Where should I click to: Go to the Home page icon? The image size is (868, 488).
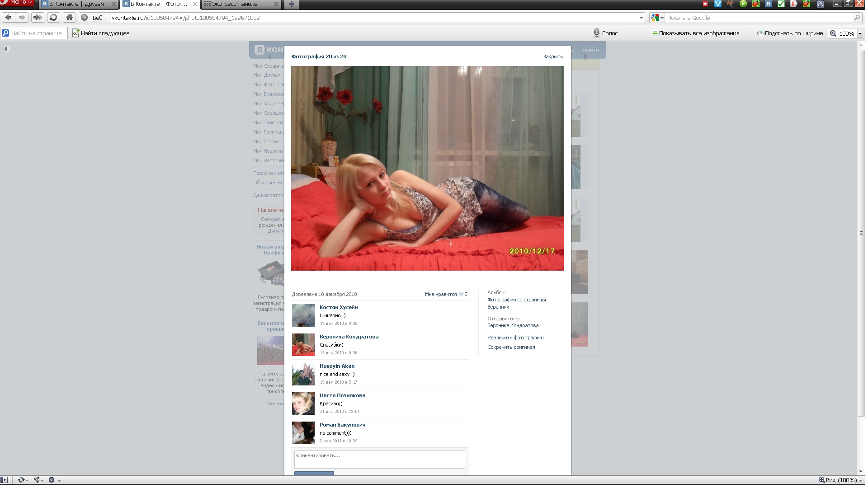[x=69, y=18]
